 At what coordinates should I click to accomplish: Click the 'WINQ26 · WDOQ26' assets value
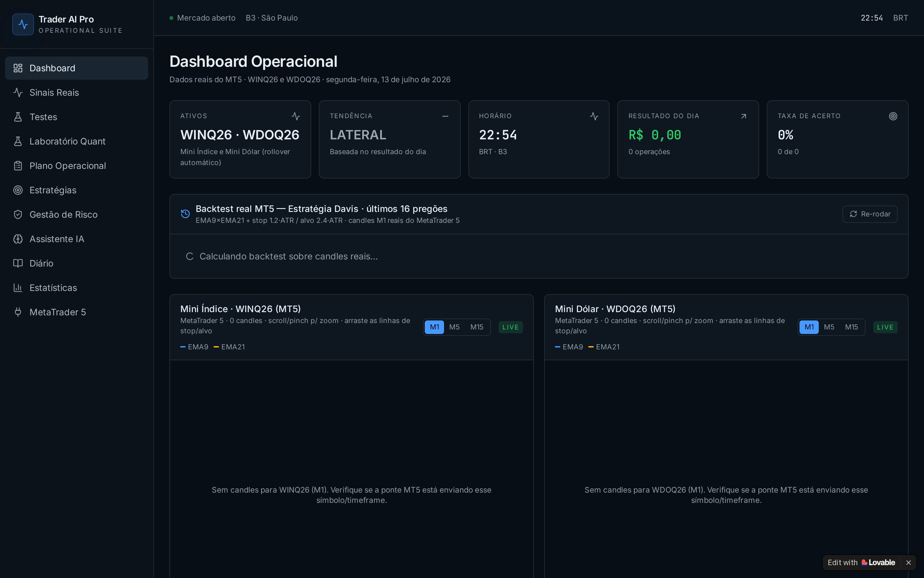(x=240, y=135)
